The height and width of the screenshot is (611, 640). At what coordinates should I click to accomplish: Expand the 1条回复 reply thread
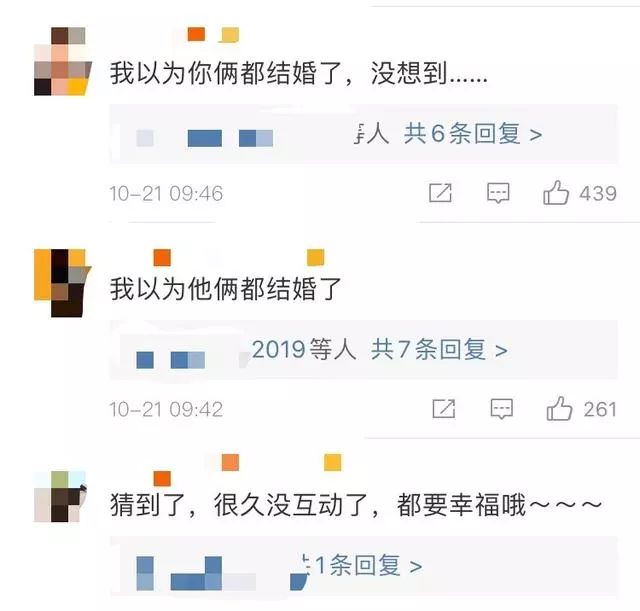[x=369, y=566]
